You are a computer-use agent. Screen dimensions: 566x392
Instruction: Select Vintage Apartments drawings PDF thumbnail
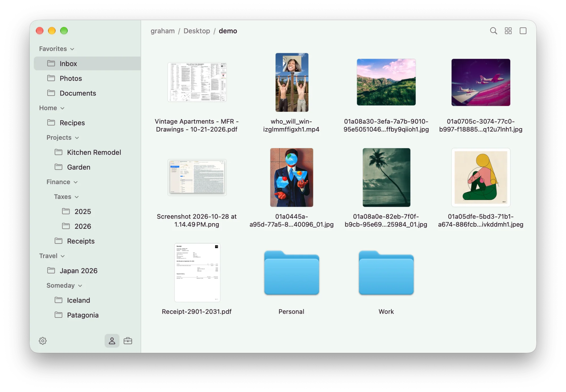(x=197, y=82)
